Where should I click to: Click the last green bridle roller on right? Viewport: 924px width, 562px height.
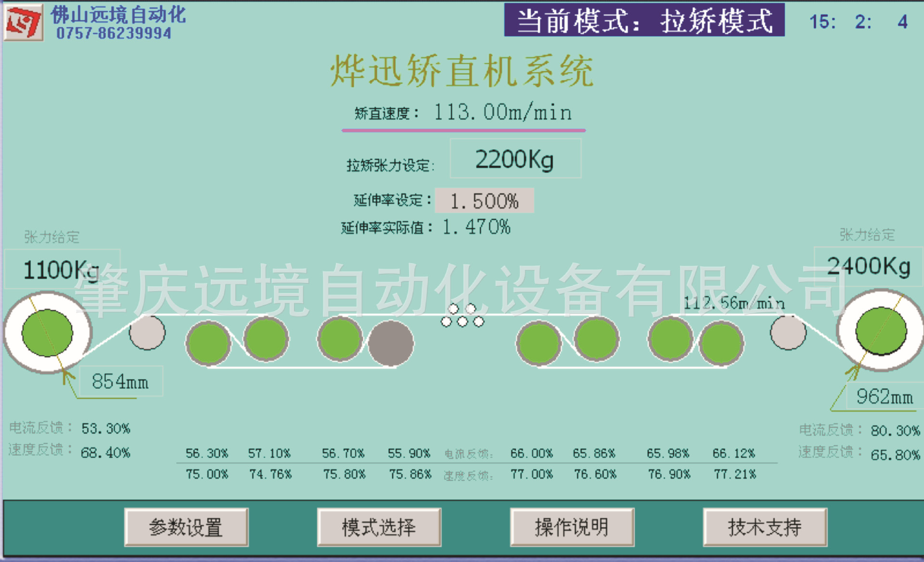[721, 344]
